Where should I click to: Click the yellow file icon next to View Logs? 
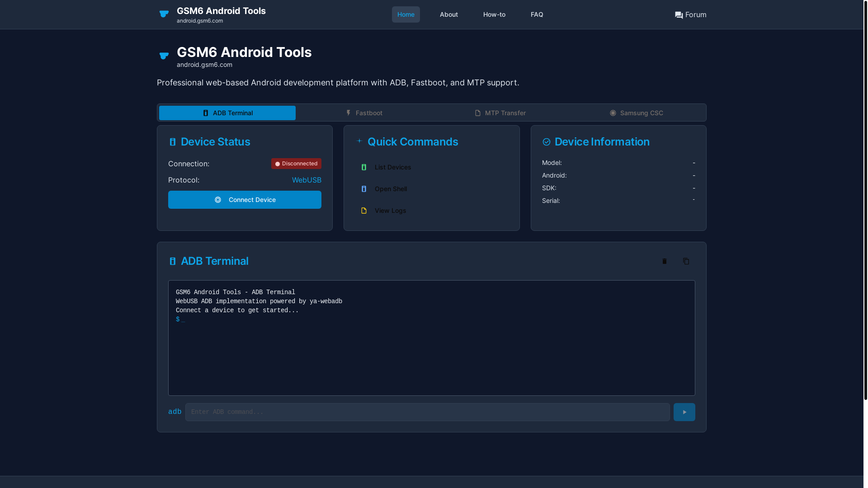pyautogui.click(x=364, y=211)
